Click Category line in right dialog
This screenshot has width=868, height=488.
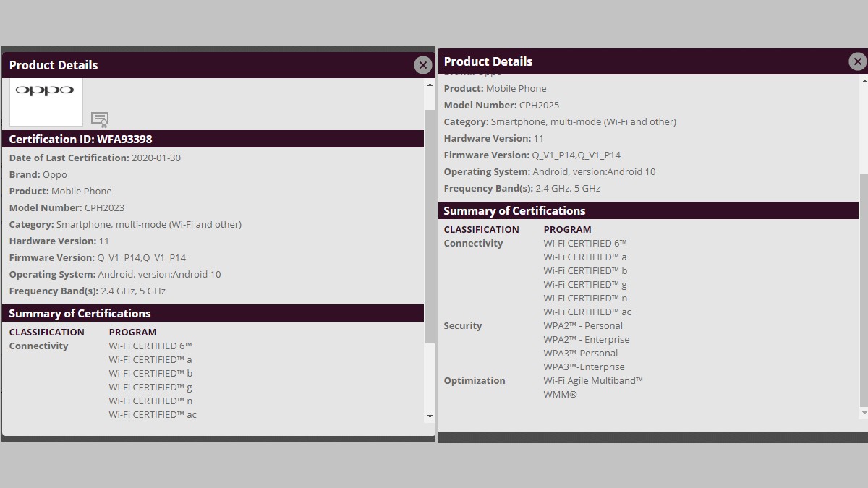pyautogui.click(x=561, y=121)
